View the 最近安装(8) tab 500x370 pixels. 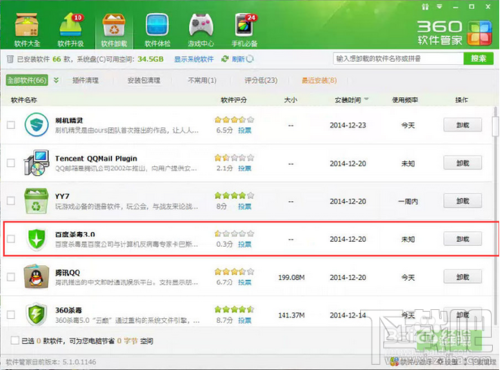[x=319, y=80]
